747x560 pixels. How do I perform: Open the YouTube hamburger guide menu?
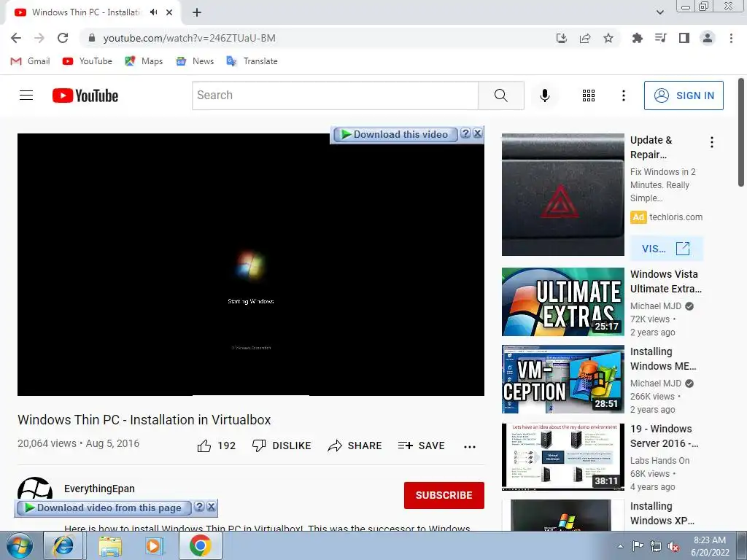tap(26, 96)
